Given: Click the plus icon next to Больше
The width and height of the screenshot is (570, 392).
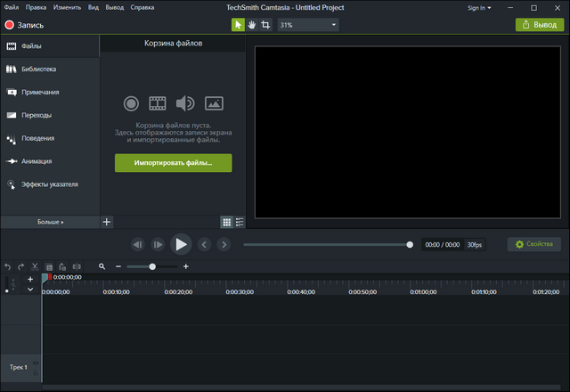Looking at the screenshot, I should pyautogui.click(x=107, y=221).
